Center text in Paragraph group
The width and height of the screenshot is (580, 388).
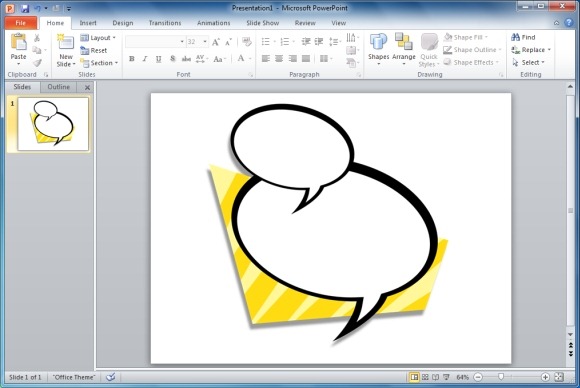279,58
